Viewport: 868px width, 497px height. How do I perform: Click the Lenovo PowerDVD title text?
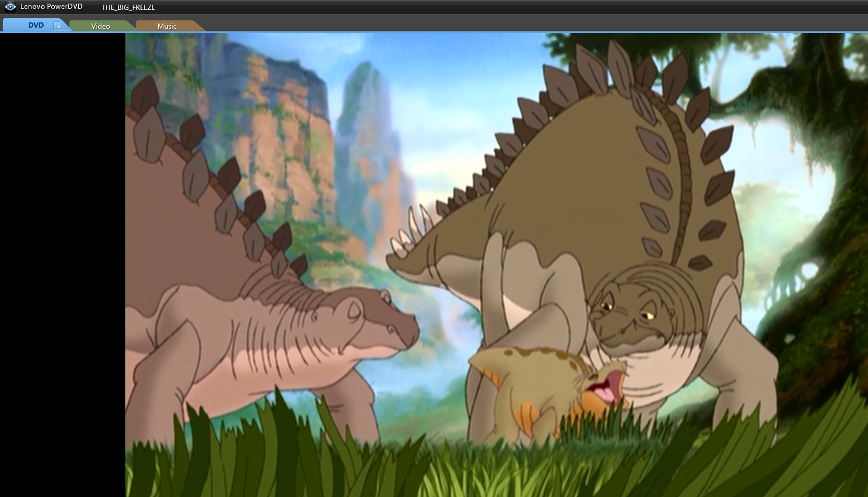point(51,7)
